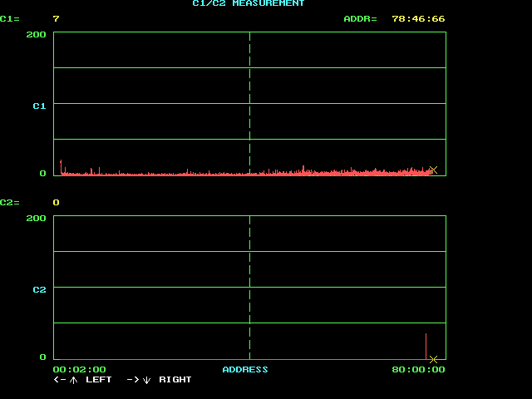Click the tall red C2 error spike
The width and height of the screenshot is (532, 399).
426,346
